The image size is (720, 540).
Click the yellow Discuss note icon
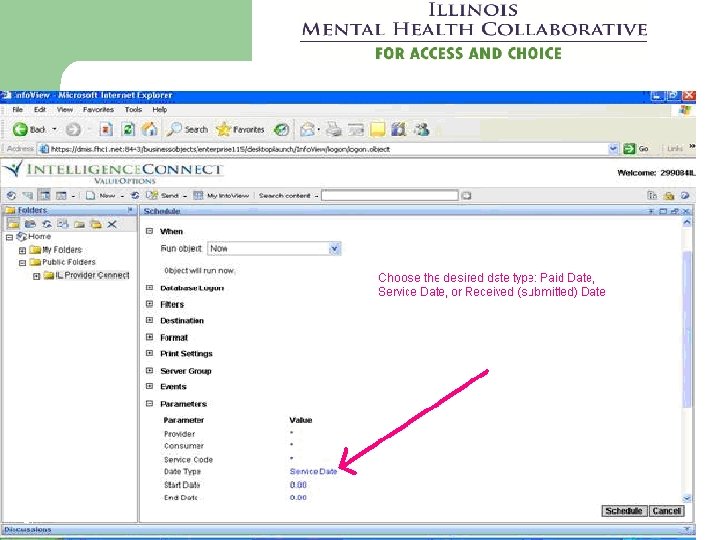tap(377, 130)
